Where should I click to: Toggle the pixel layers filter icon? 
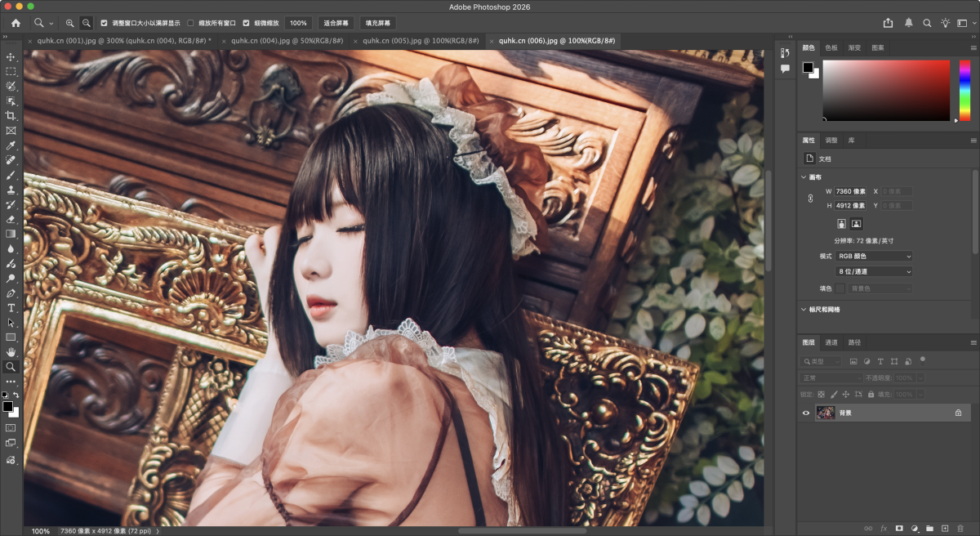(853, 361)
